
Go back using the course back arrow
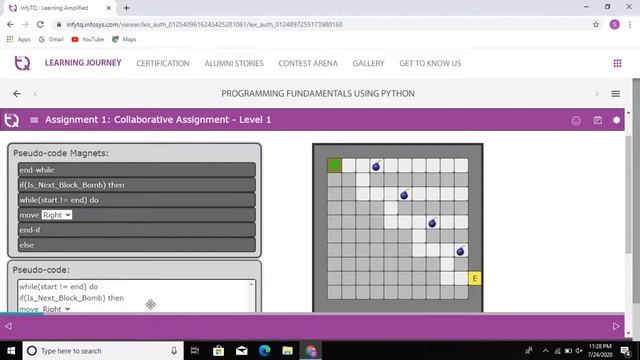(x=17, y=93)
